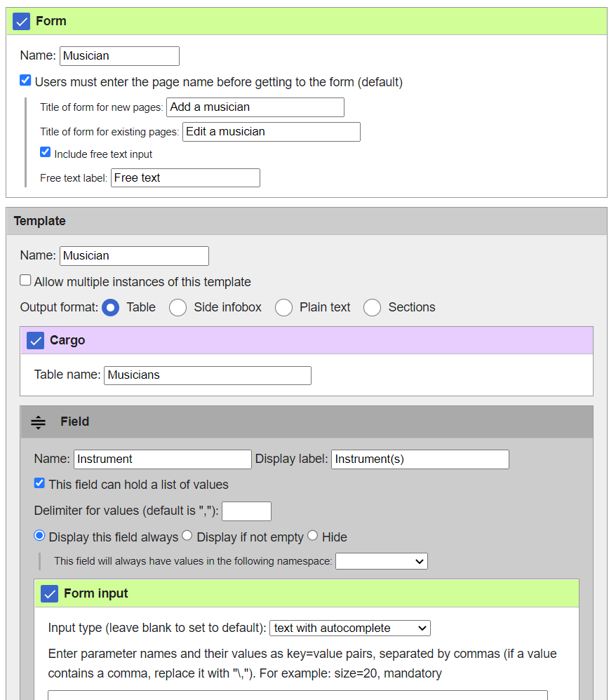Image resolution: width=616 pixels, height=700 pixels.
Task: Choose the Sections output format
Action: pos(372,308)
